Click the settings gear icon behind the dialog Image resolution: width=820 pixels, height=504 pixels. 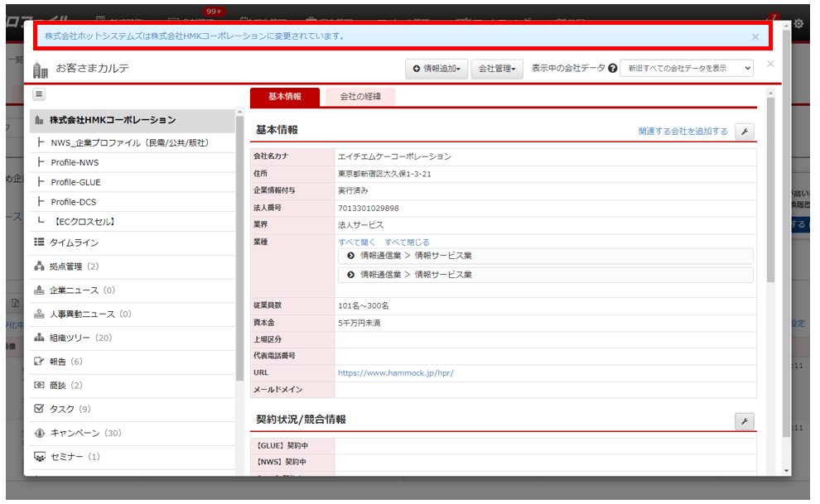point(798,24)
